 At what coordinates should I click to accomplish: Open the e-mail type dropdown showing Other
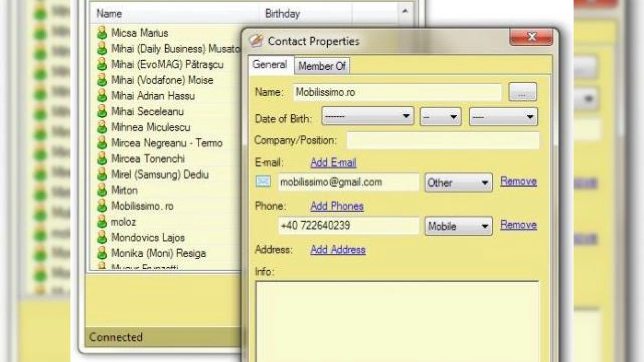click(458, 183)
